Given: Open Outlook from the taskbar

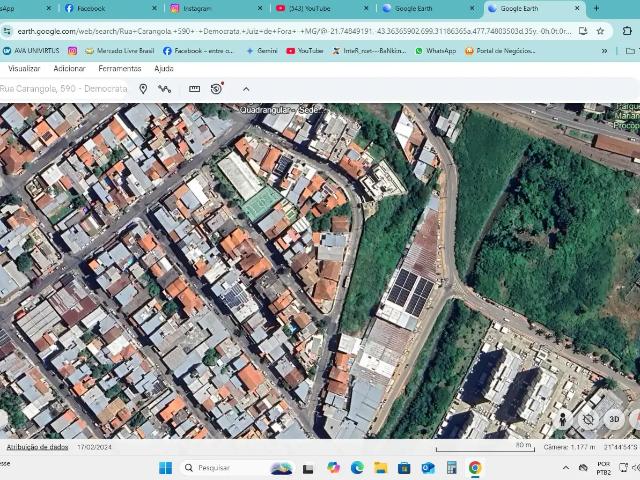Looking at the screenshot, I should coord(428,468).
